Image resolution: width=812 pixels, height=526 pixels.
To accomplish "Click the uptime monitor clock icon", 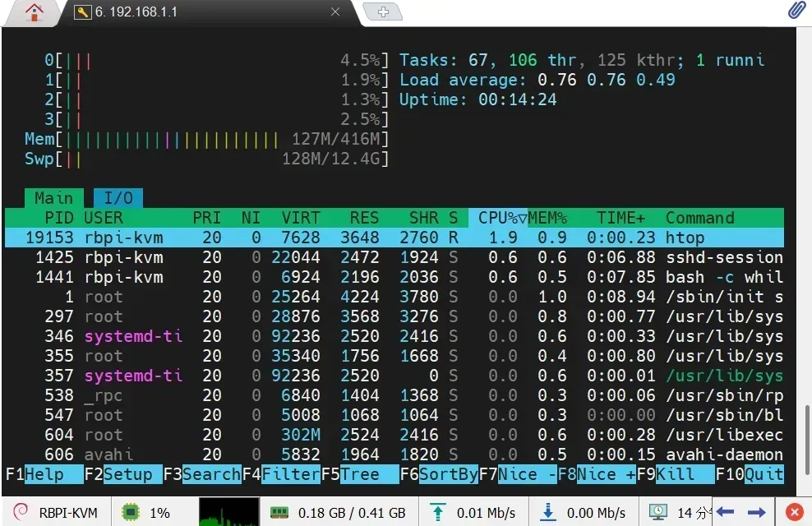I will [x=658, y=513].
